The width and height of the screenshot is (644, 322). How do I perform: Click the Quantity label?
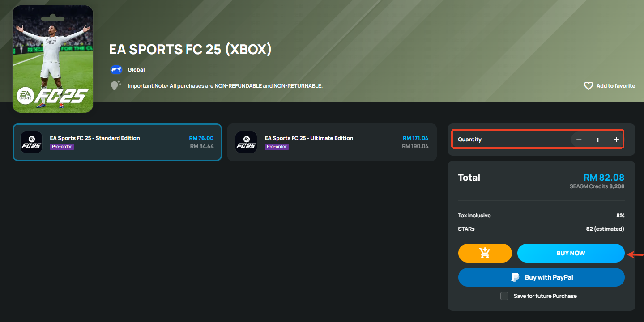[469, 140]
